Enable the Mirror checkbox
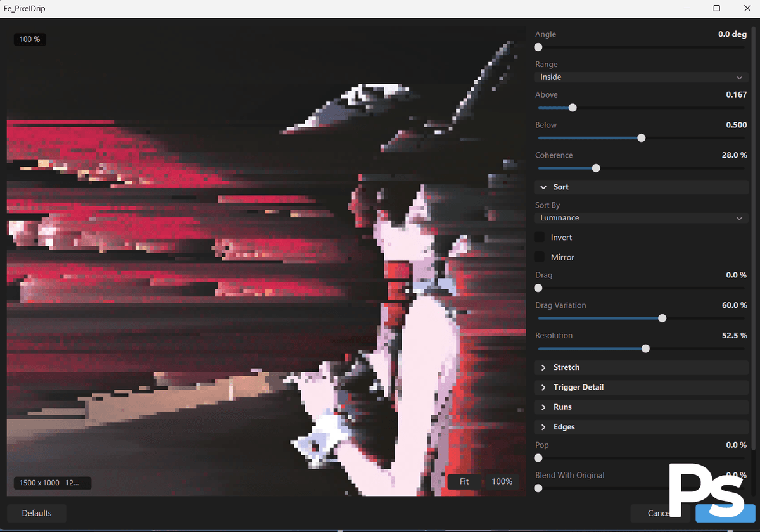This screenshot has height=532, width=760. 540,257
